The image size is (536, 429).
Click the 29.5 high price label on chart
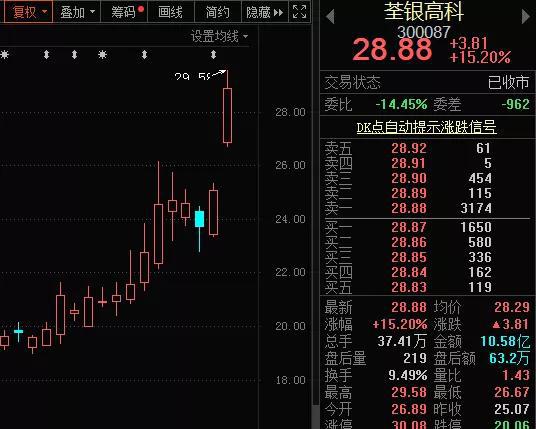(x=192, y=77)
